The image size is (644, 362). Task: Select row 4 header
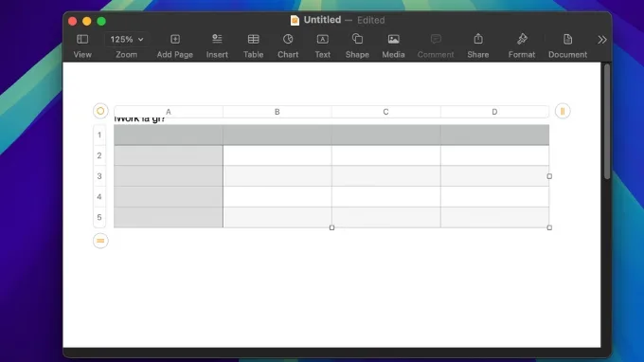pos(99,196)
